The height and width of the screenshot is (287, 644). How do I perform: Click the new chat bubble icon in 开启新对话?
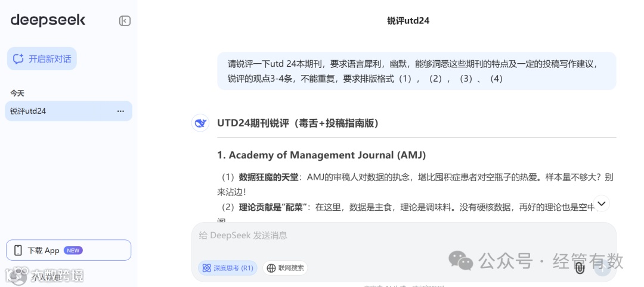tap(18, 58)
